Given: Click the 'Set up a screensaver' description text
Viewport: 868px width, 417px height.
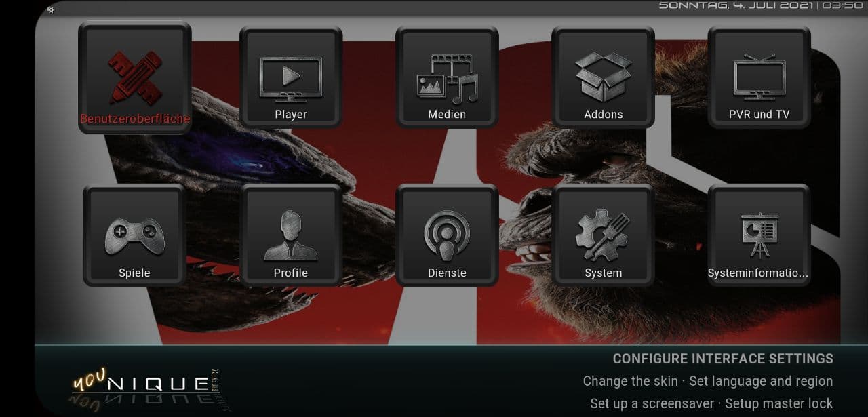Looking at the screenshot, I should coord(651,403).
